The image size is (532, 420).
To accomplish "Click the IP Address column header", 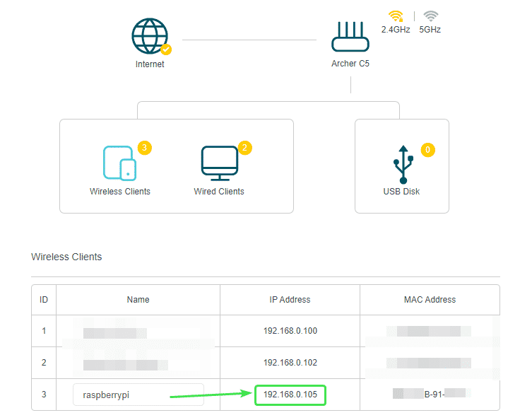I will tap(290, 300).
